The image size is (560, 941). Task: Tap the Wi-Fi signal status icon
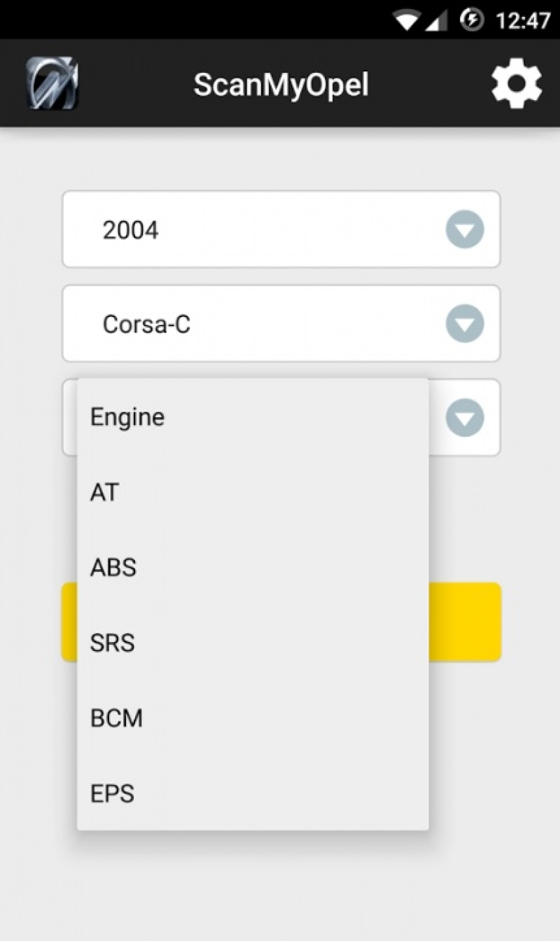coord(406,20)
